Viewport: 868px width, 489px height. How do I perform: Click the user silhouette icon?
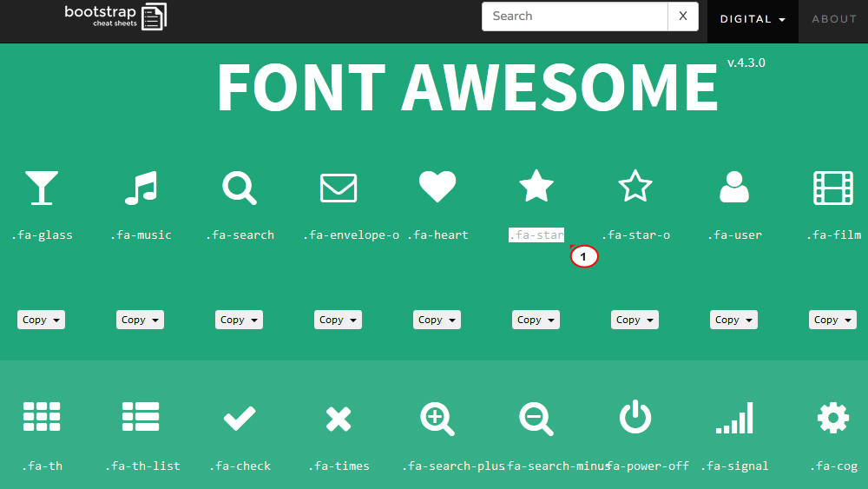[734, 188]
